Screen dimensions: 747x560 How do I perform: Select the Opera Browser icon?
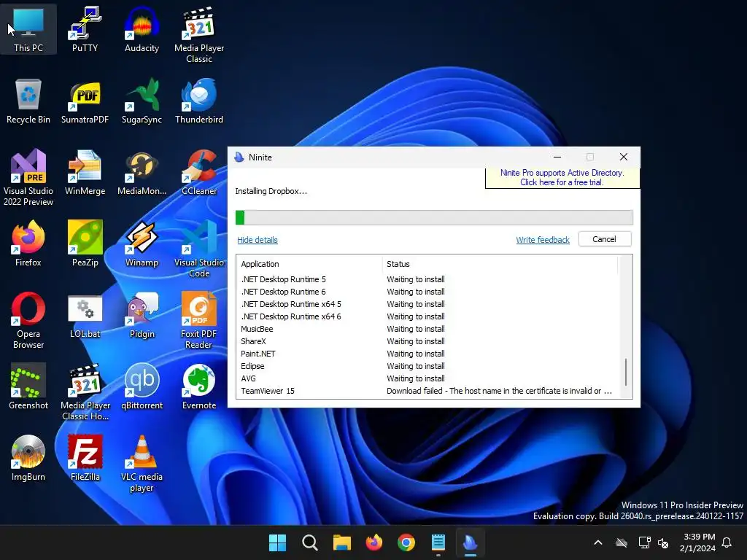pyautogui.click(x=28, y=321)
